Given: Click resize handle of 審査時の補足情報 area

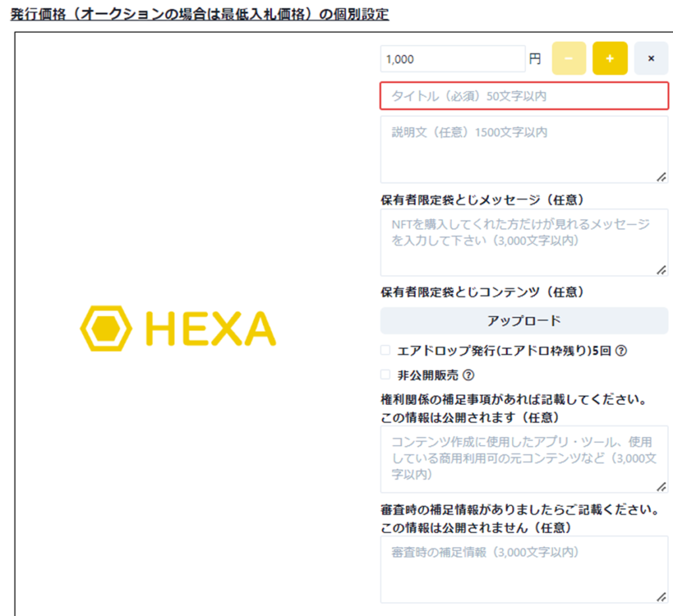Looking at the screenshot, I should pyautogui.click(x=661, y=597).
